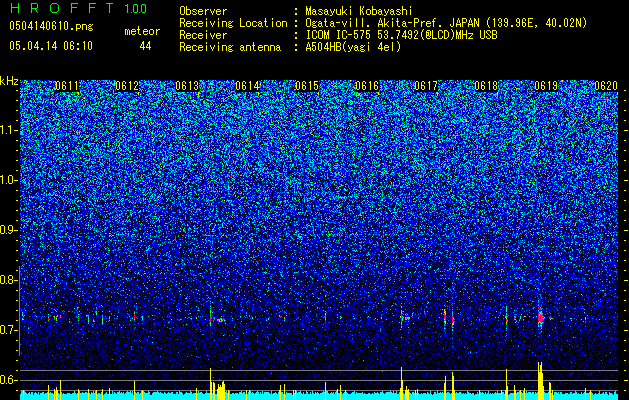Viewport: 629px width, 400px height.
Task: Click the 0620 time marker
Action: click(606, 86)
